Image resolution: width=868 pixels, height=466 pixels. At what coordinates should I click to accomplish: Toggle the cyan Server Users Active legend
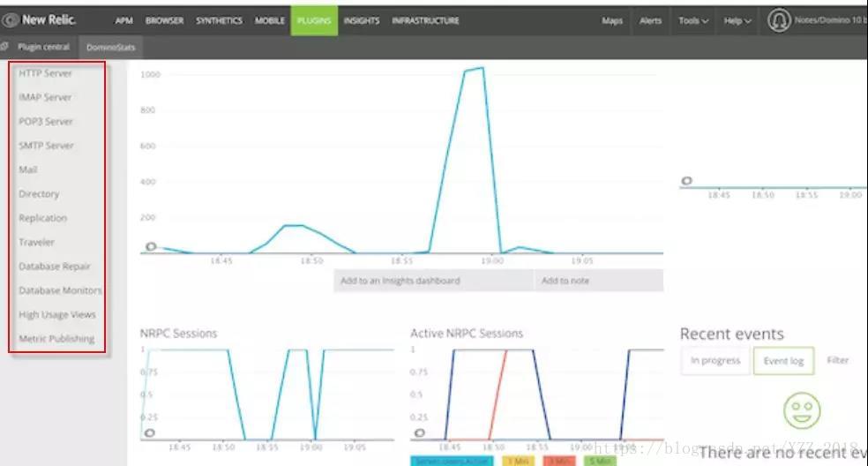tap(452, 461)
